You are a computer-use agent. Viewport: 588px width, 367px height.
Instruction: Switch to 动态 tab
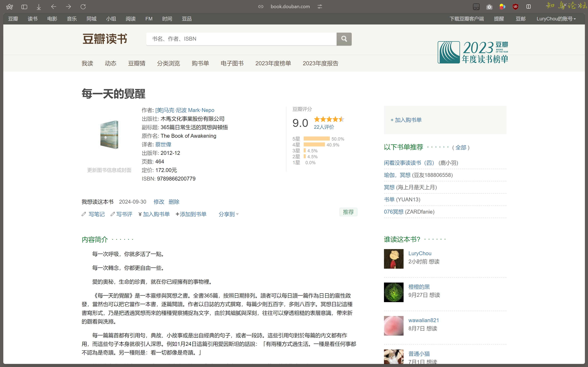point(110,63)
